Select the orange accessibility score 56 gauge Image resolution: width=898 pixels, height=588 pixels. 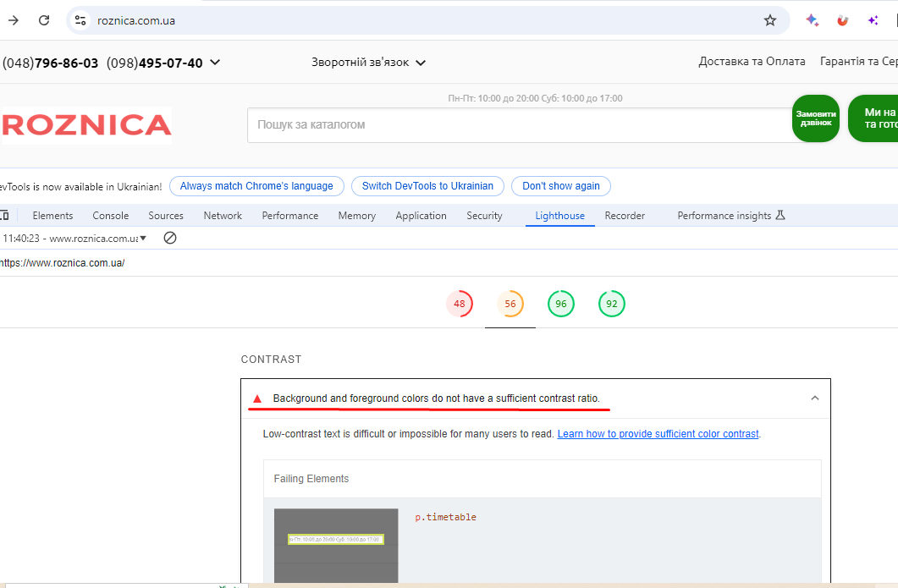tap(510, 304)
